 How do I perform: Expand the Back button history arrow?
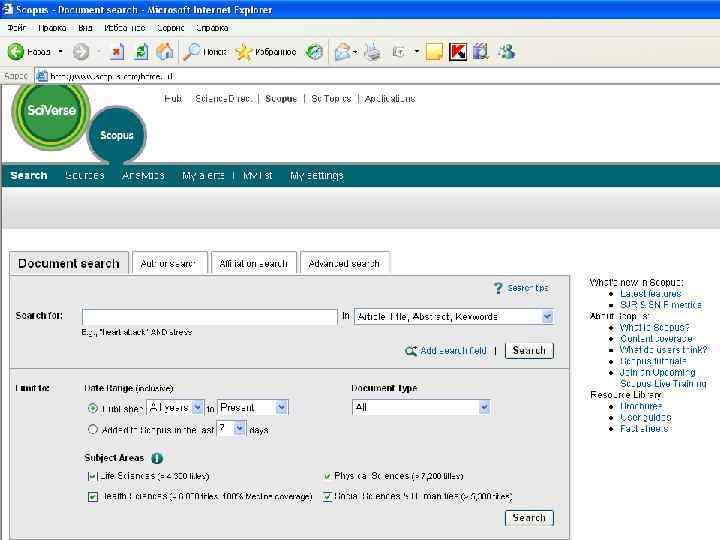coord(61,51)
